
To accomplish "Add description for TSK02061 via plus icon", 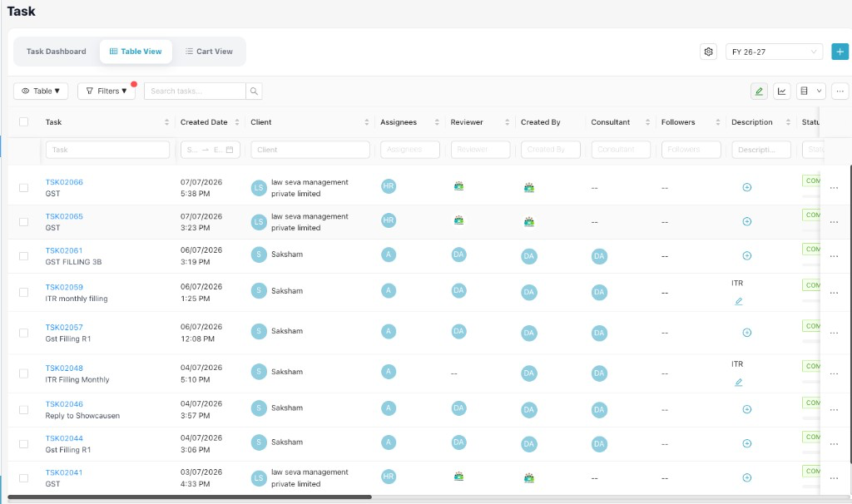I will (746, 256).
